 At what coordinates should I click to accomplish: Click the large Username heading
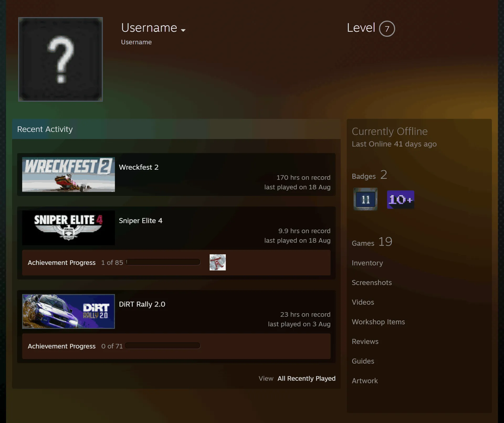149,28
